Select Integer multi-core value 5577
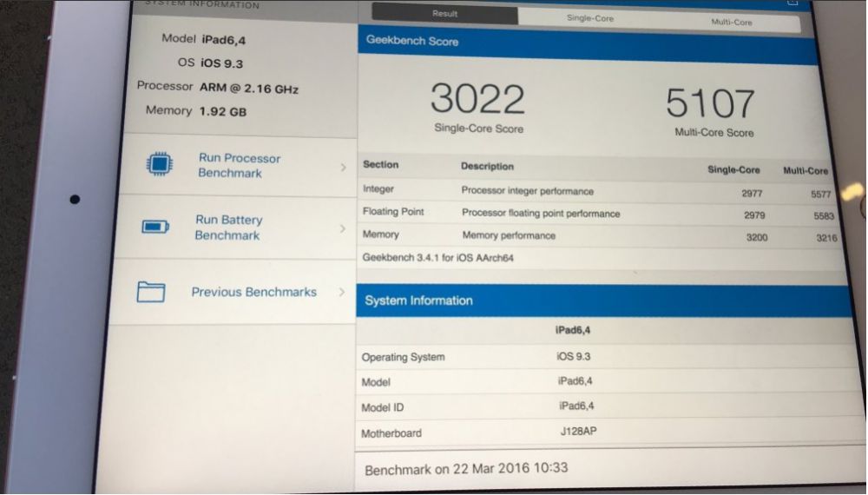868x495 pixels. tap(821, 195)
